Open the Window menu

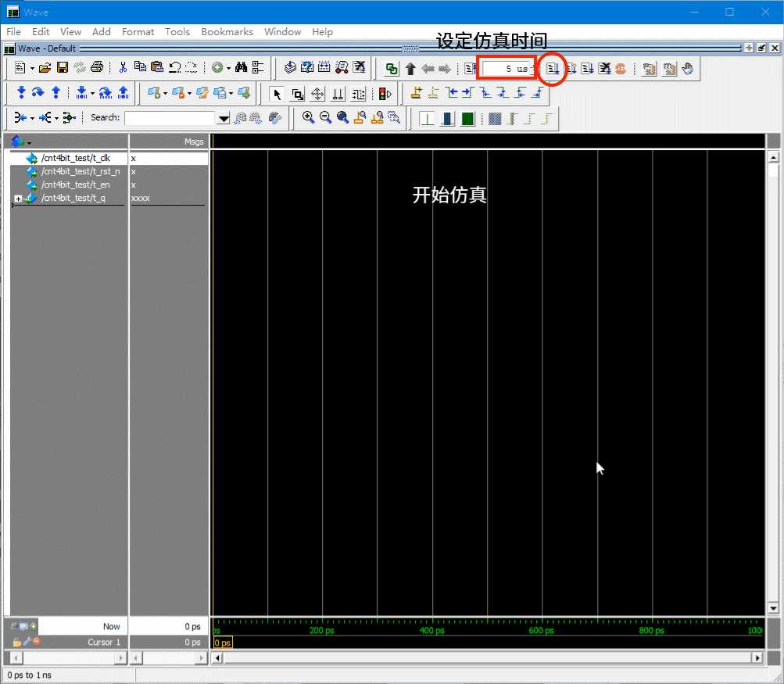pos(282,31)
